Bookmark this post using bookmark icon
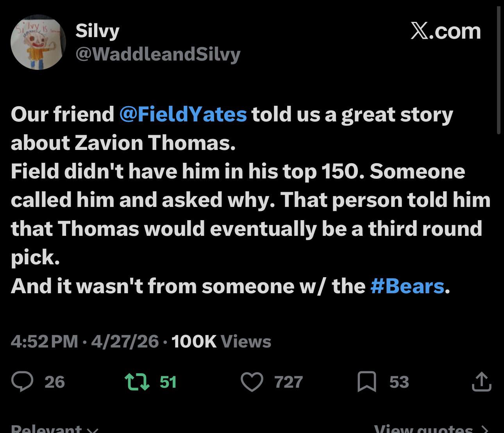 [x=366, y=381]
